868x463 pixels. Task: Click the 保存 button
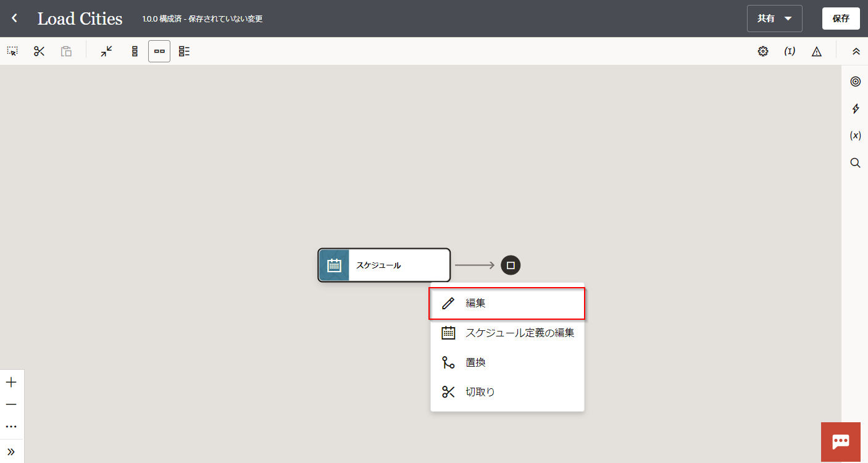(841, 19)
